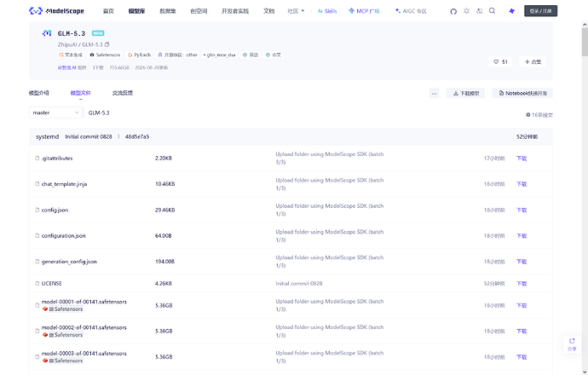The height and width of the screenshot is (375, 588).
Task: Click the 下载模型 download model button
Action: (466, 94)
